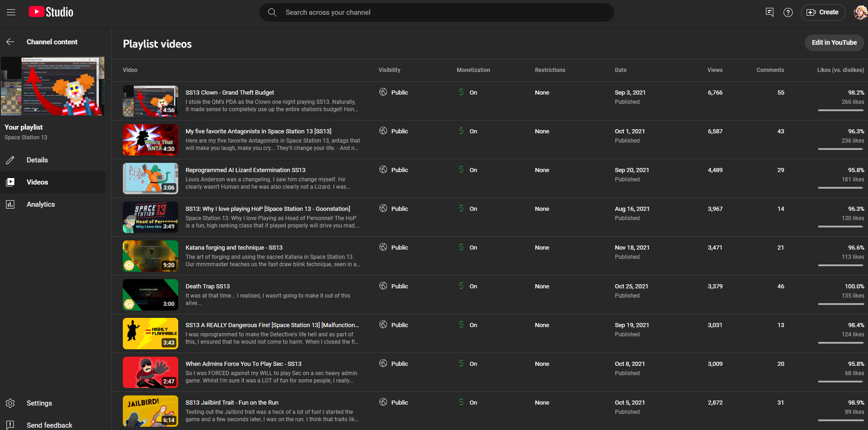
Task: Click the likes ratio bar for Death Trap SS13
Action: pos(841,304)
